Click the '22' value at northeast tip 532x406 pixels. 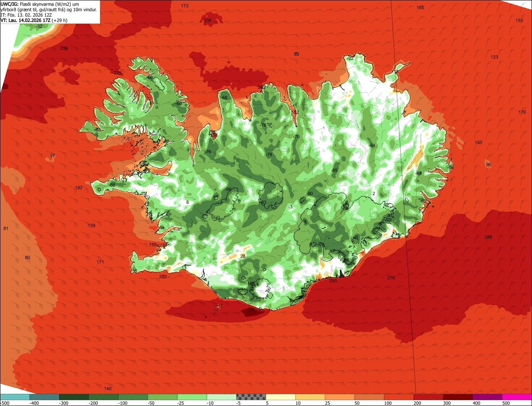(x=351, y=59)
